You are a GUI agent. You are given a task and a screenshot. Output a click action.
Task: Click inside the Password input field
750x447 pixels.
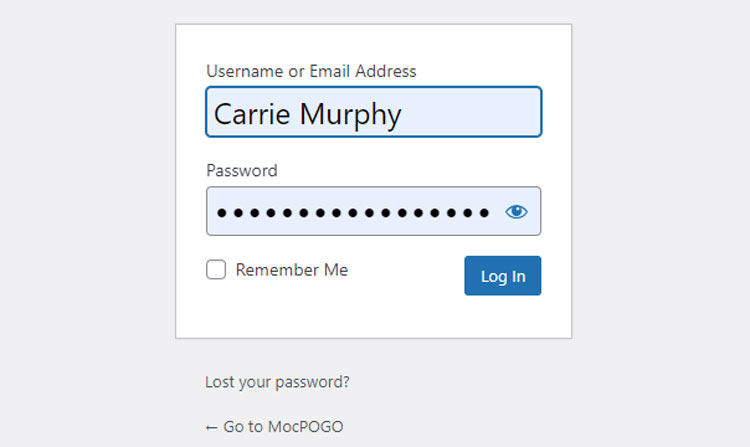tap(353, 212)
